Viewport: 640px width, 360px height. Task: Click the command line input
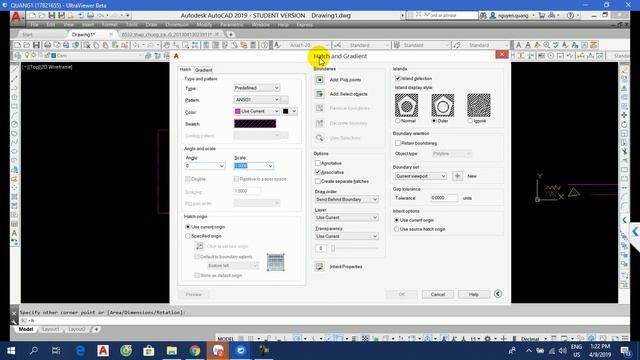tap(318, 321)
